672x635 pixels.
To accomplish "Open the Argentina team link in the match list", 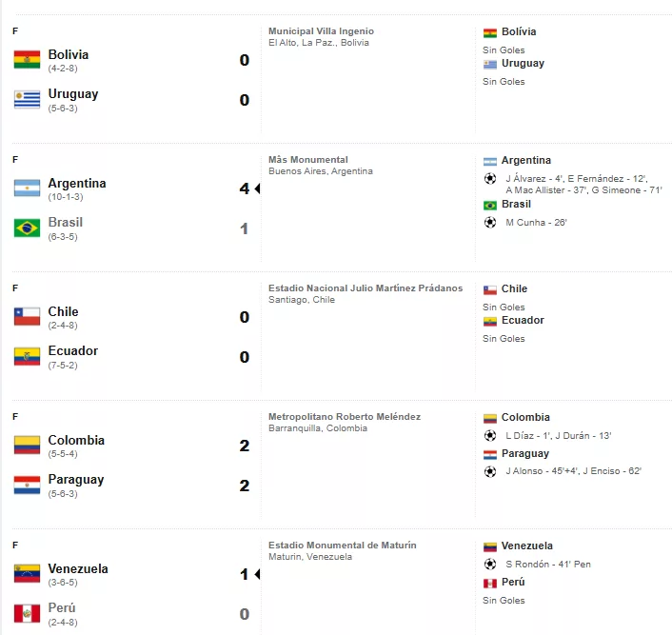I will coord(77,183).
